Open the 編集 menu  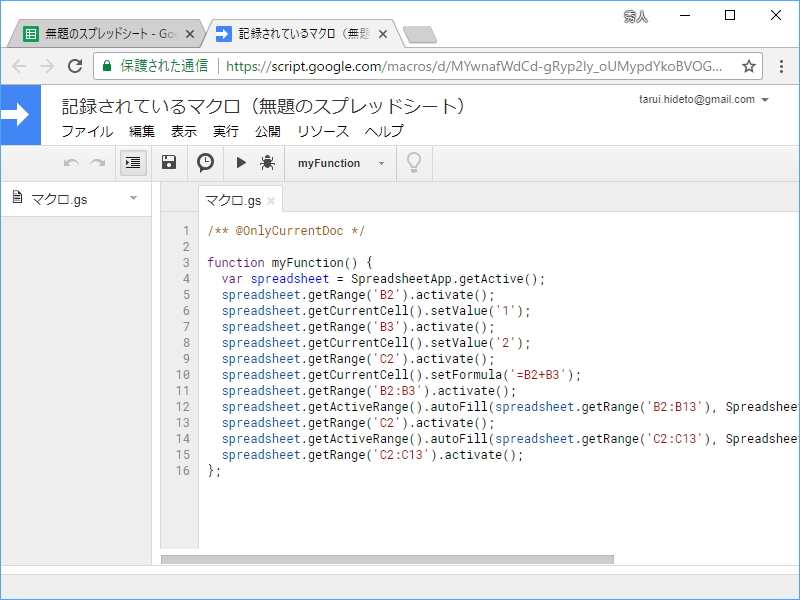[x=142, y=132]
